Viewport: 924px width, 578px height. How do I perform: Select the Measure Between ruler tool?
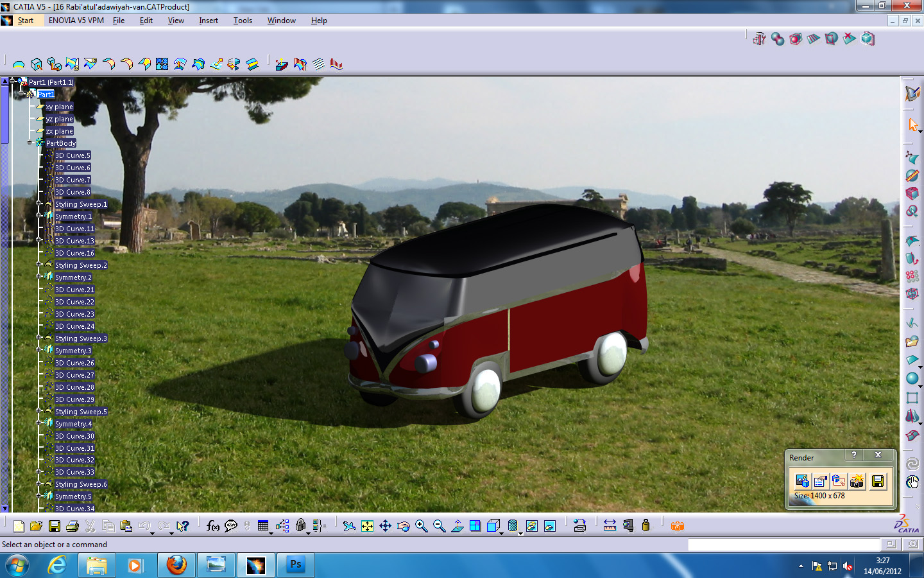[611, 525]
